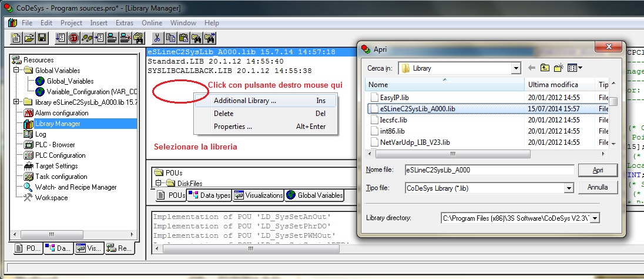
Task: Switch to the bottom-left Vis... tab
Action: pyautogui.click(x=89, y=248)
